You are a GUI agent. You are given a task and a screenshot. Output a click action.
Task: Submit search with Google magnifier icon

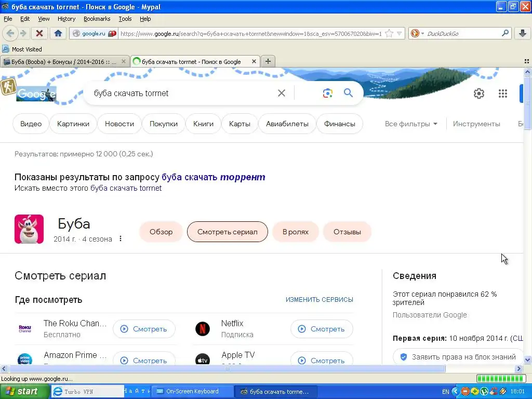pos(349,92)
